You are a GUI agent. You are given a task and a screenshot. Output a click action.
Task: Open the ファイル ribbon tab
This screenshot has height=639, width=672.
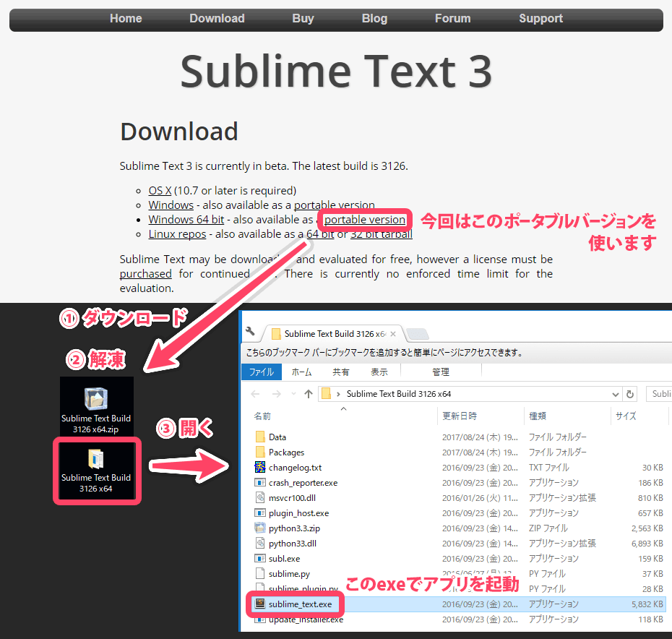[262, 372]
